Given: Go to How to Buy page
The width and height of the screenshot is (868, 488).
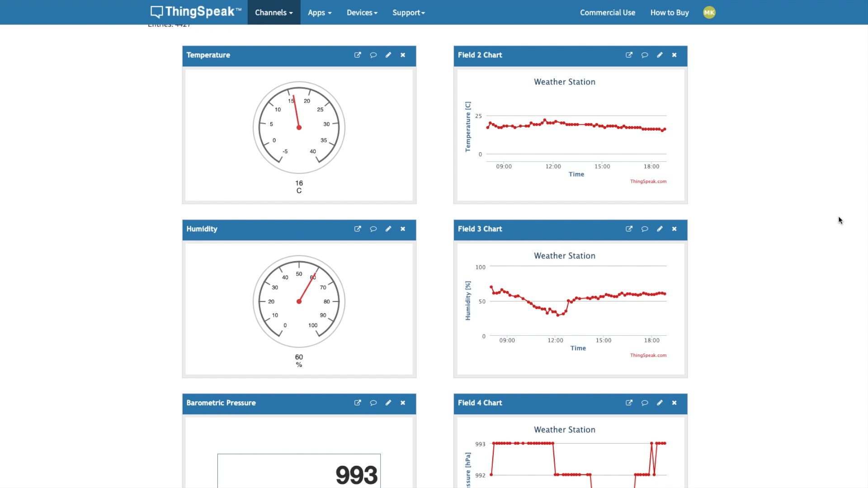Looking at the screenshot, I should [x=669, y=13].
